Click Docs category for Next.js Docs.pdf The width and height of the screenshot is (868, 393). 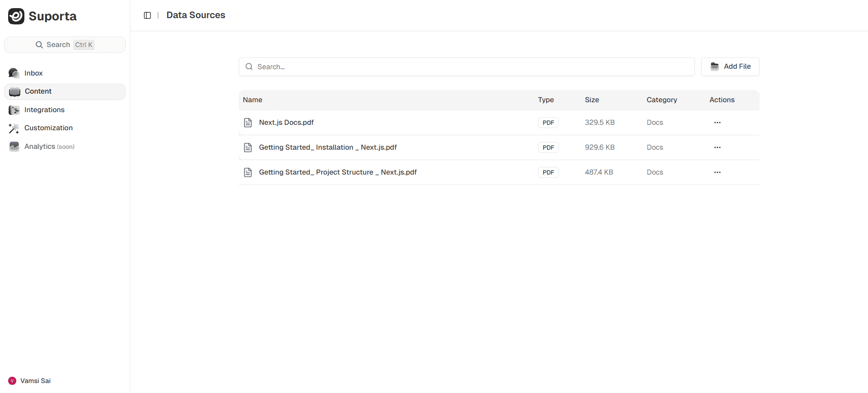click(x=655, y=123)
